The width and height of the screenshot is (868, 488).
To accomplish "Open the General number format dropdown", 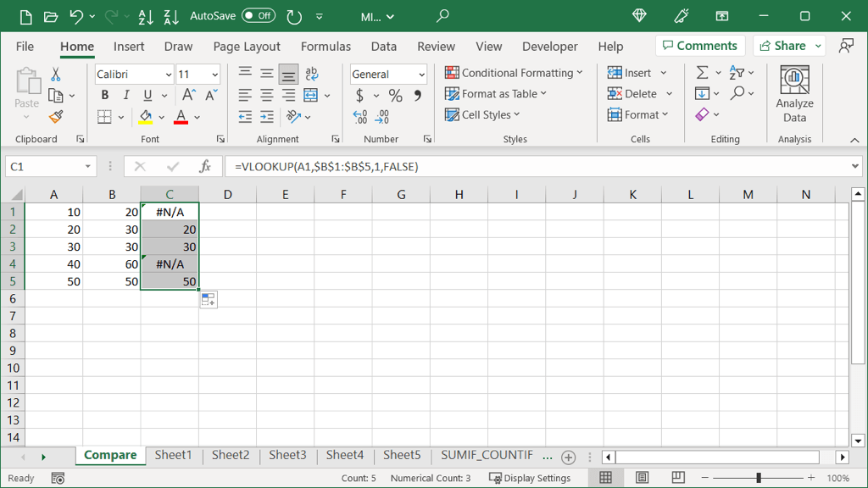I will 421,75.
